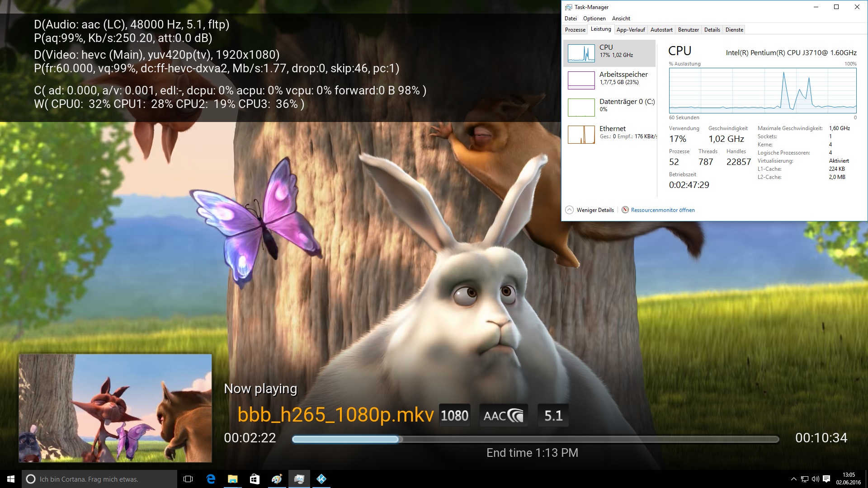The image size is (868, 488).
Task: Open the Paint app taskbar icon
Action: (x=277, y=479)
